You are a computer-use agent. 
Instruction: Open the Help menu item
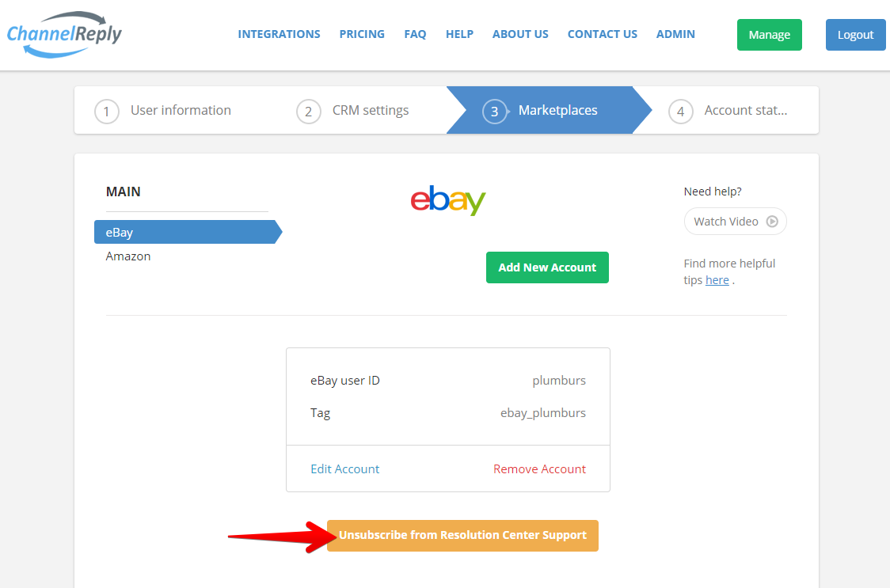[459, 34]
